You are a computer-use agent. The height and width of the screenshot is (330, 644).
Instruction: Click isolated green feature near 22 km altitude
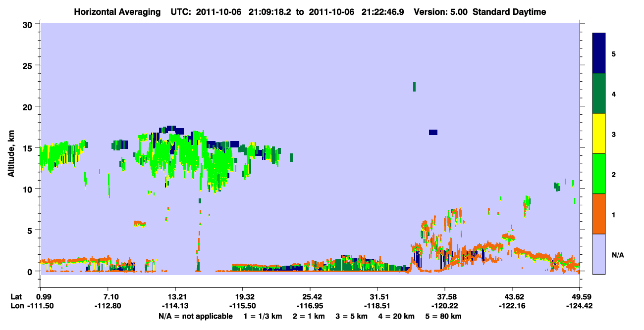point(414,87)
